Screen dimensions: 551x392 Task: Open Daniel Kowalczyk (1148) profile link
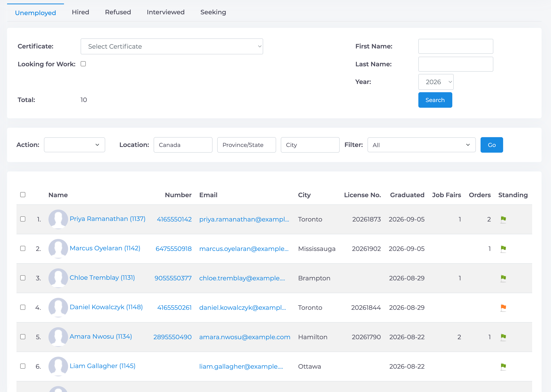tap(106, 307)
